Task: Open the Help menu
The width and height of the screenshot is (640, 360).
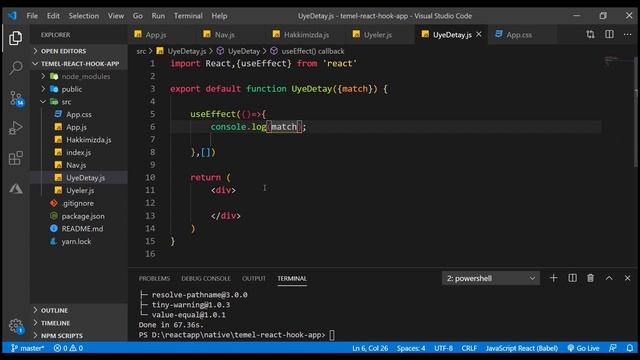Action: pos(219,16)
